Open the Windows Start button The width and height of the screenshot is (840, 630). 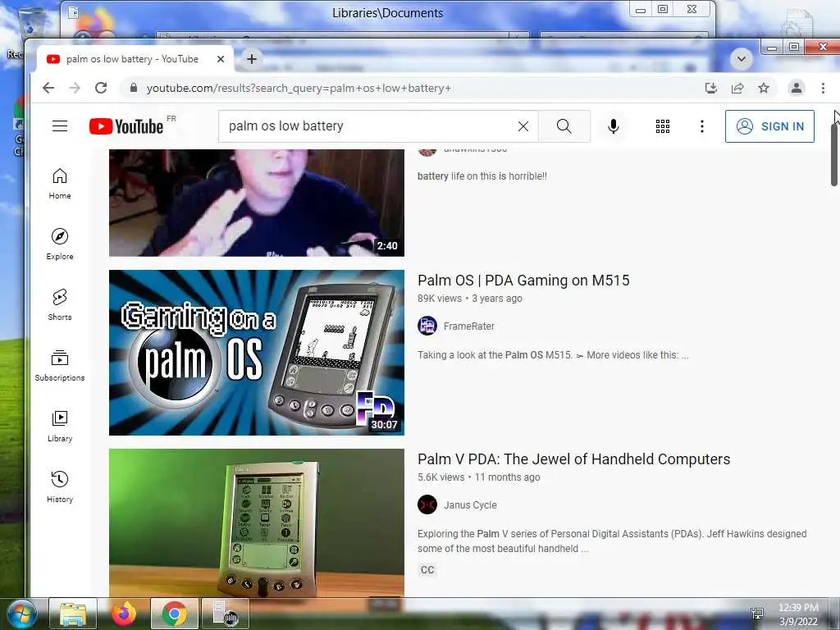pyautogui.click(x=22, y=614)
